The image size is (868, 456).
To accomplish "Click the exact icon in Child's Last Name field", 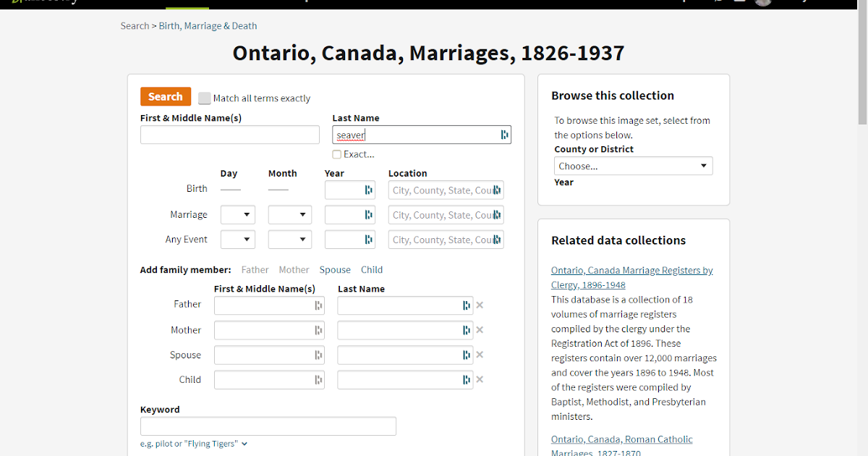I will coord(467,379).
